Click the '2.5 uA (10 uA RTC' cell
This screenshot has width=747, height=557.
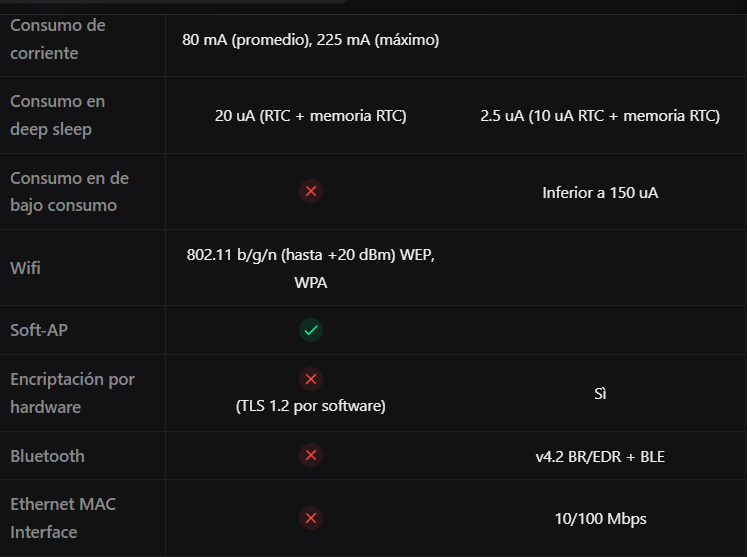[600, 116]
